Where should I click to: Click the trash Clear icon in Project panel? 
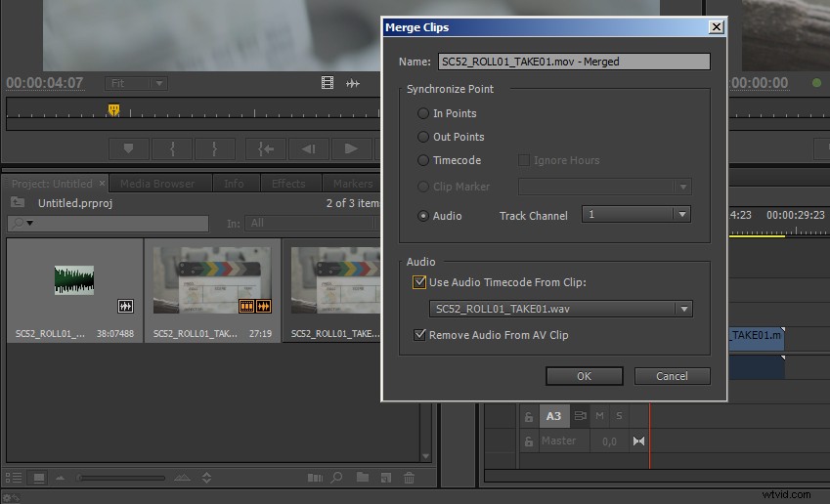(409, 478)
